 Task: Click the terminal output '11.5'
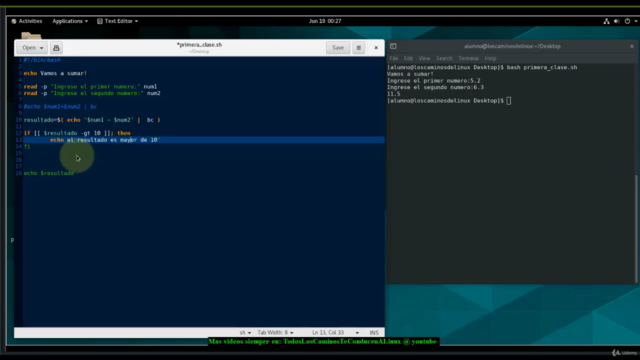393,94
